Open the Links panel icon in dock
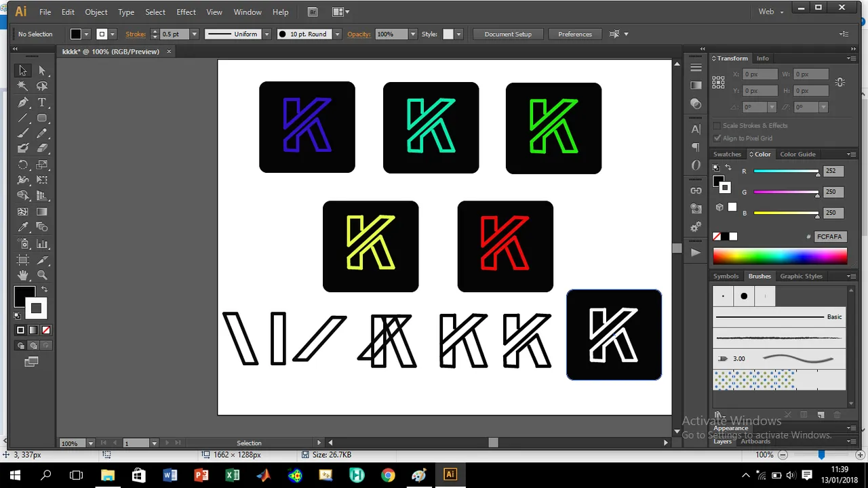 point(696,190)
